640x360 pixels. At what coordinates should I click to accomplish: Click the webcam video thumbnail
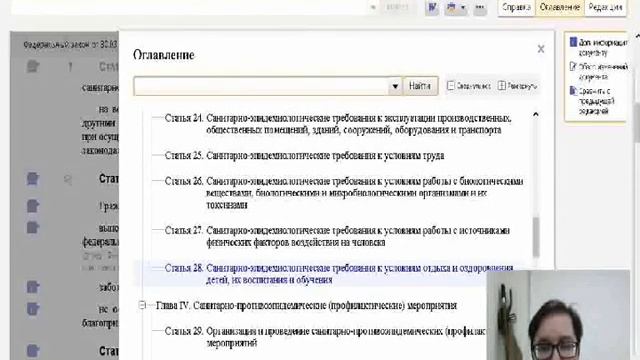tap(558, 315)
